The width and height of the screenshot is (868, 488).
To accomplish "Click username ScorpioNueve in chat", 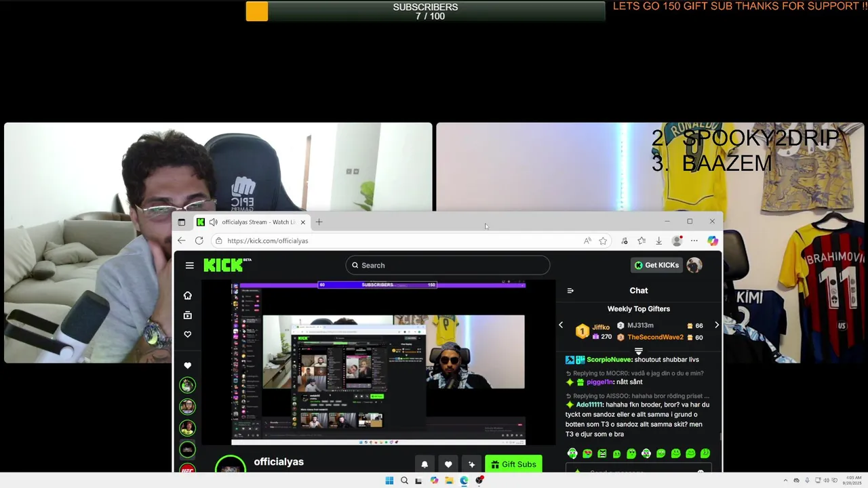I will pyautogui.click(x=609, y=360).
